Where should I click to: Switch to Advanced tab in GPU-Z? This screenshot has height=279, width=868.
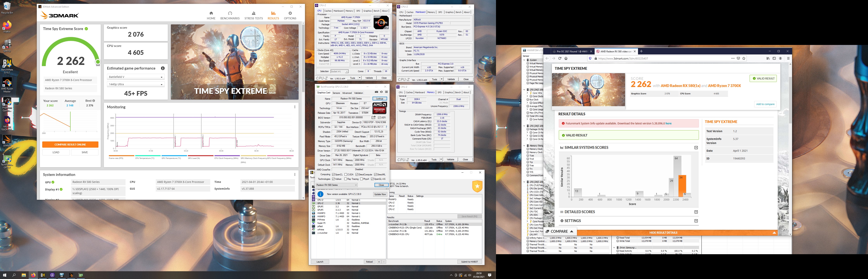347,93
